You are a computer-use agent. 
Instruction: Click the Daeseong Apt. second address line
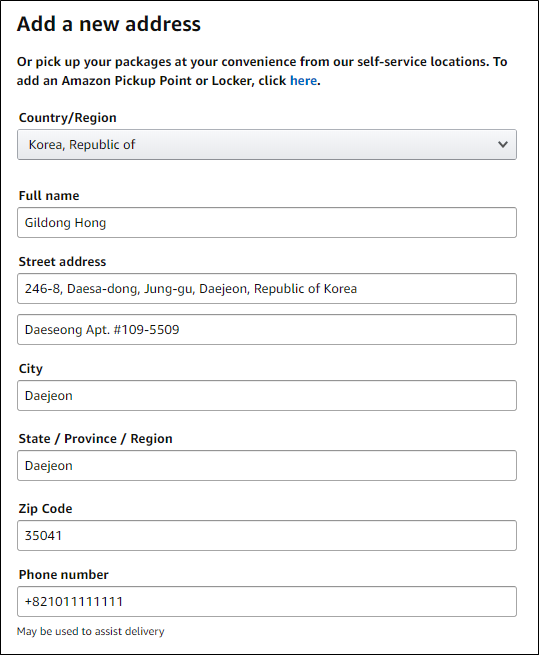(x=267, y=330)
